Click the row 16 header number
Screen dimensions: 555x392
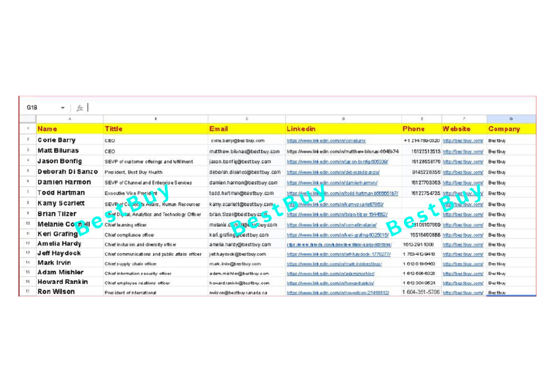click(26, 282)
